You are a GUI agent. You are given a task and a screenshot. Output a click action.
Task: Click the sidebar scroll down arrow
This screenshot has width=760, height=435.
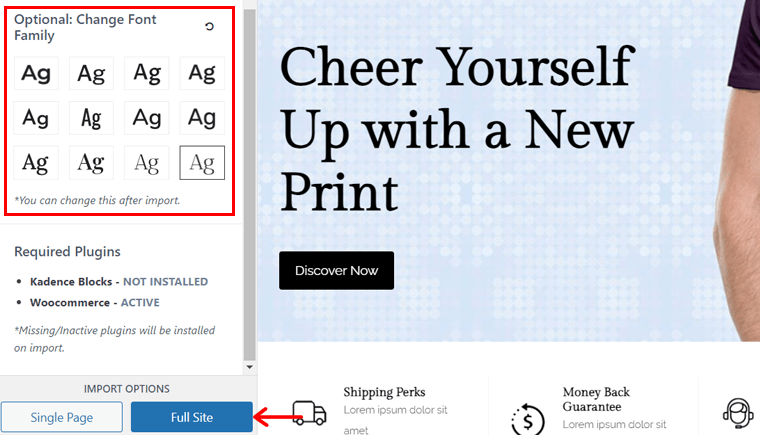click(250, 367)
